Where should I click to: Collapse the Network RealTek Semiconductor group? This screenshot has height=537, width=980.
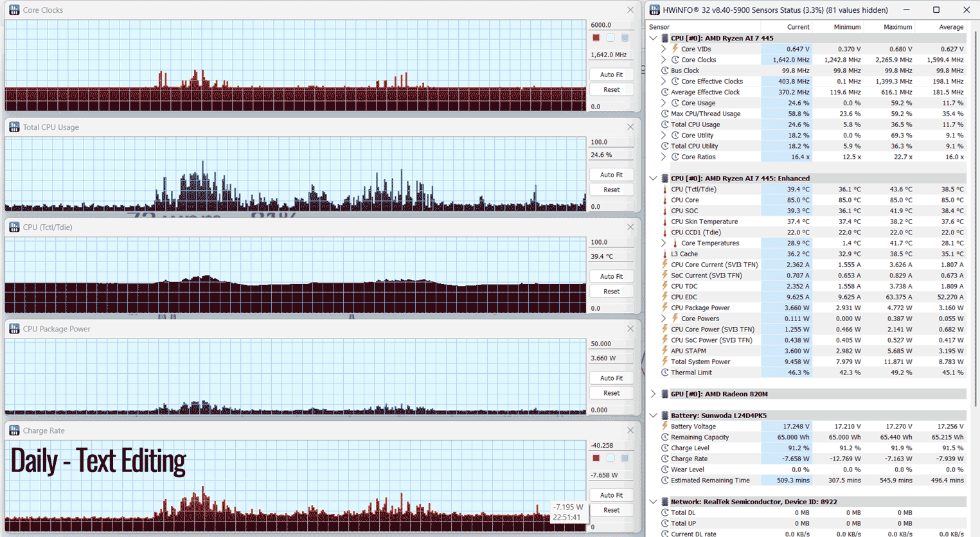coord(654,502)
